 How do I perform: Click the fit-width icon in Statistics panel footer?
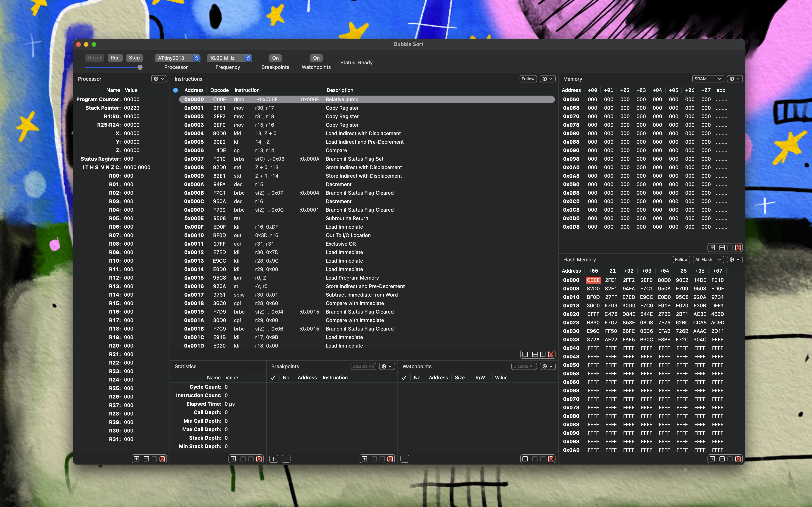(x=234, y=459)
